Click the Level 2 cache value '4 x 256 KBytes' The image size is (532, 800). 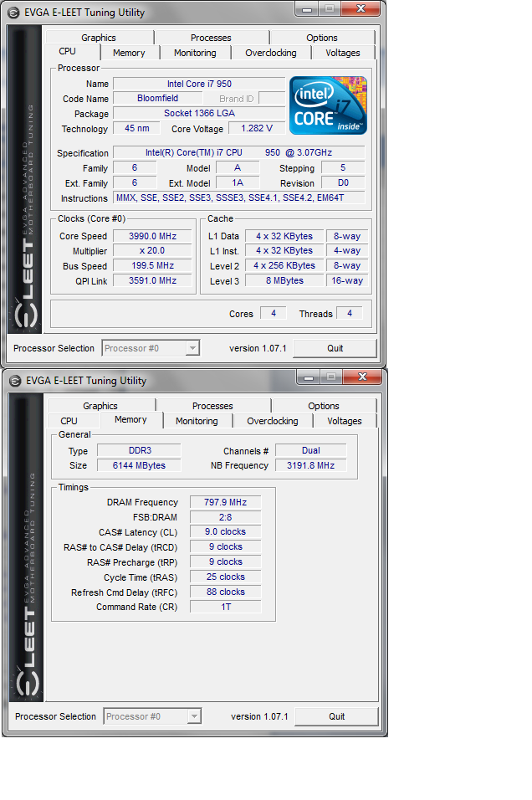tap(284, 266)
